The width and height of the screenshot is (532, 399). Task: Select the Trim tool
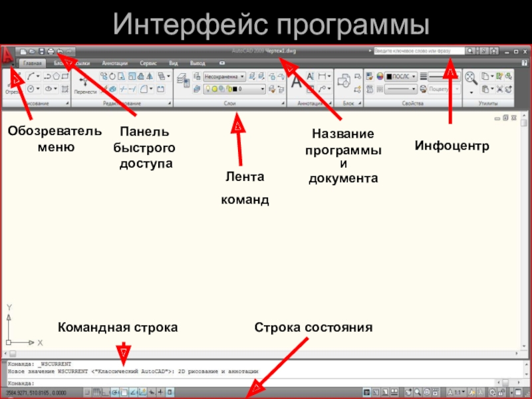click(x=124, y=89)
